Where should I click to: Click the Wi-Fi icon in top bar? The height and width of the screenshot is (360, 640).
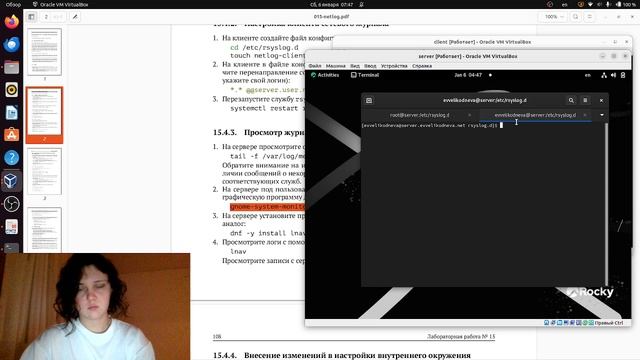(x=590, y=4)
